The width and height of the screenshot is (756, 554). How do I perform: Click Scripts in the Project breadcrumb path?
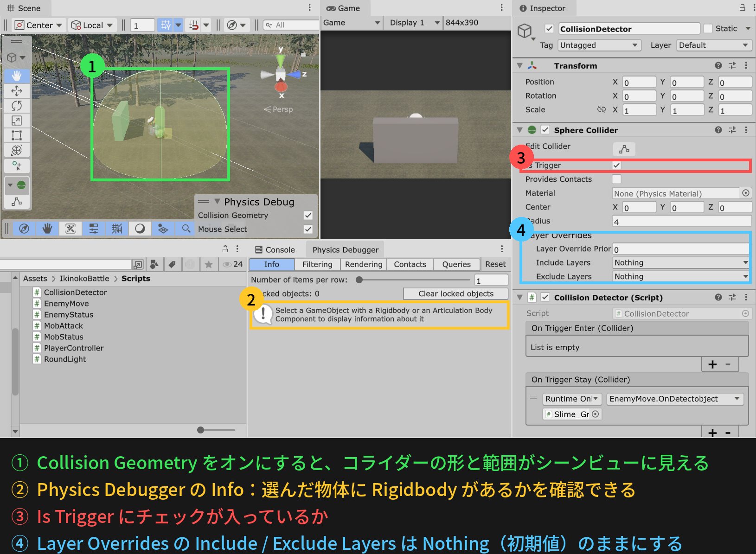pyautogui.click(x=136, y=278)
